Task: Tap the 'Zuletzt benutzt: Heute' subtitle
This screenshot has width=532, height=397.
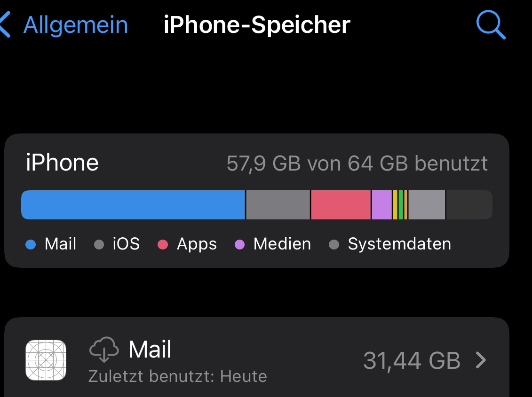Action: click(177, 376)
